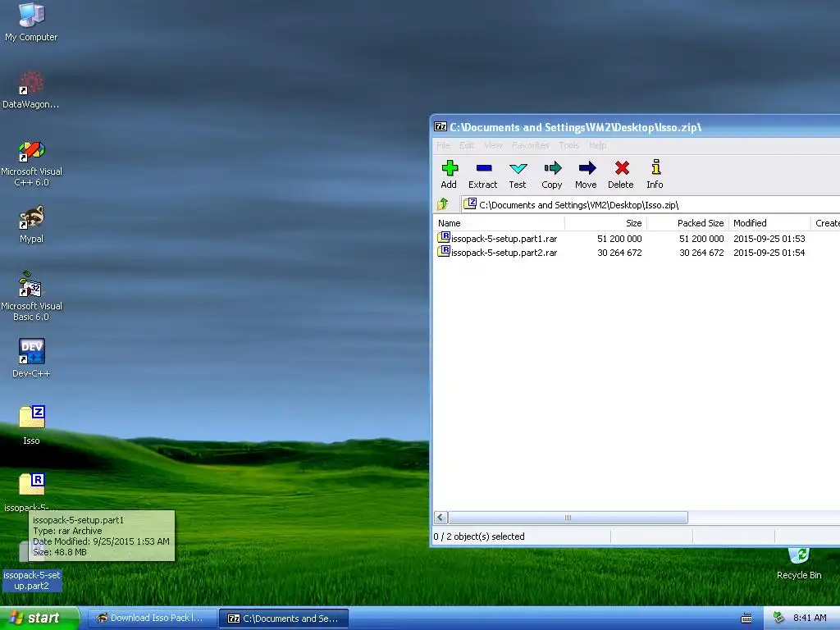The height and width of the screenshot is (630, 840).
Task: Click rar icon of issopack-5-setup.part1.rar row
Action: pos(443,237)
